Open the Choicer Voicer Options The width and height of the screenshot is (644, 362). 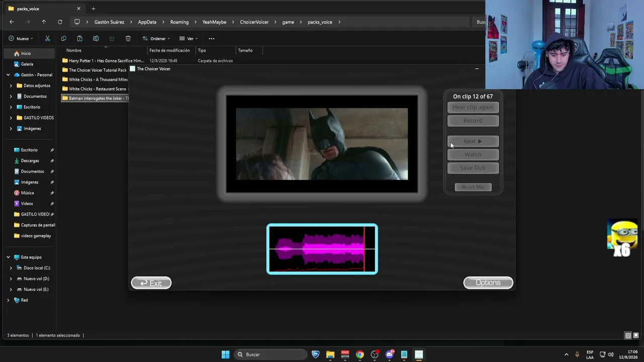[488, 283]
